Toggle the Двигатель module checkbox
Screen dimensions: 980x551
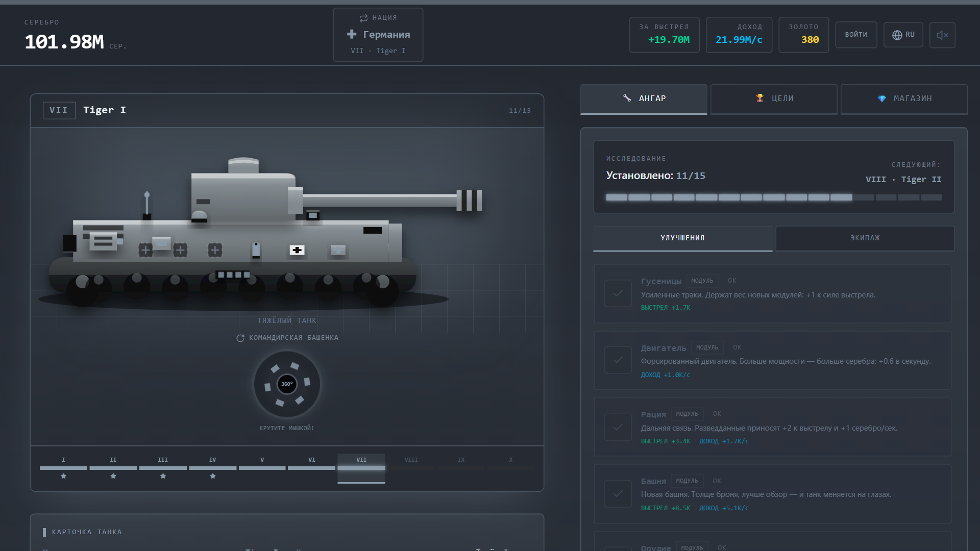618,360
